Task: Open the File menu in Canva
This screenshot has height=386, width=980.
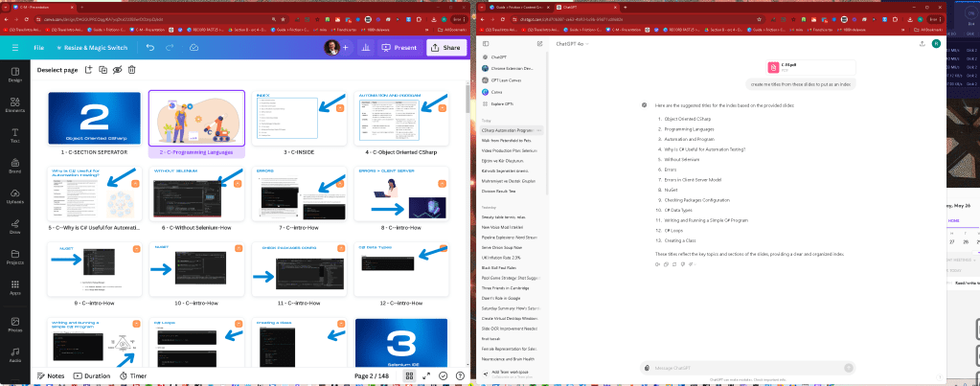Action: (x=38, y=48)
